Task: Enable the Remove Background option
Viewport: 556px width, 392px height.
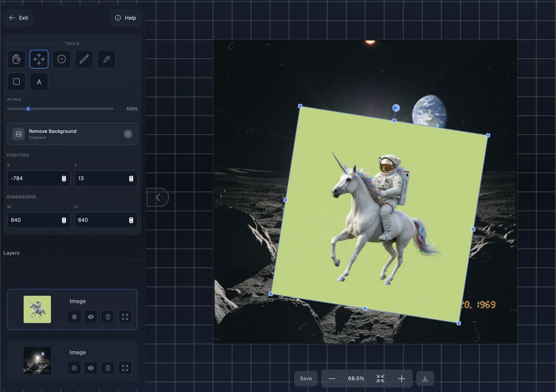Action: point(128,134)
